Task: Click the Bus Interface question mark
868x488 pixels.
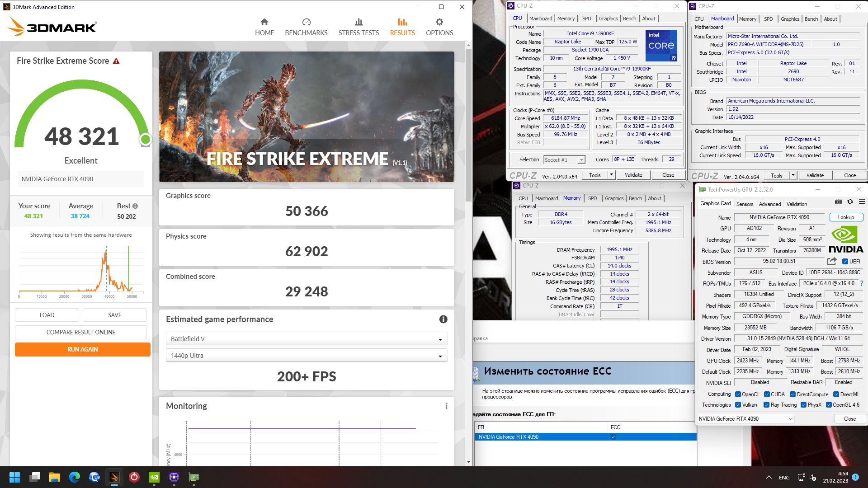Action: [862, 283]
